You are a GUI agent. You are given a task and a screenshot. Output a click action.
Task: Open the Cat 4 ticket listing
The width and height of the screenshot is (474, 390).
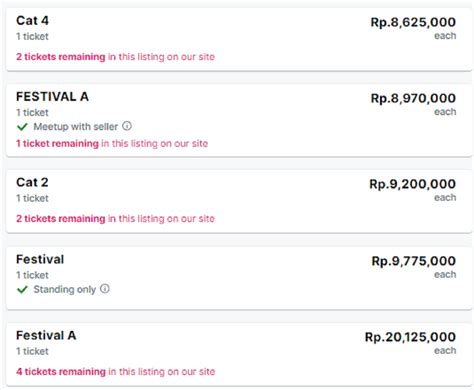pos(239,39)
